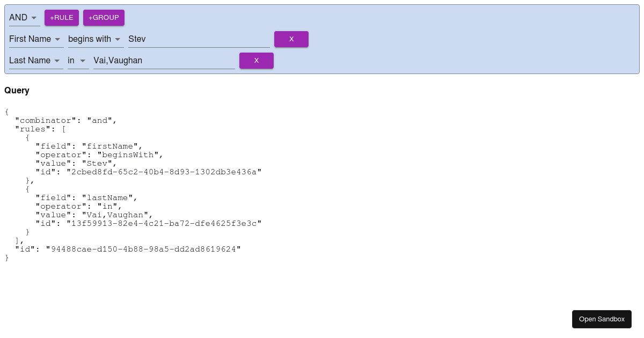Click the combinator line in the JSON query
This screenshot has width=644, height=338.
[64, 120]
